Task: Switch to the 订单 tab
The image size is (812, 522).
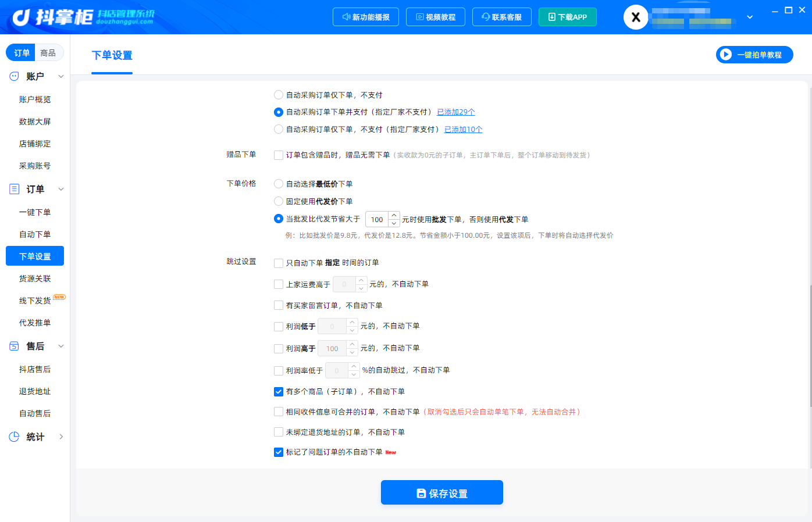Action: (22, 53)
